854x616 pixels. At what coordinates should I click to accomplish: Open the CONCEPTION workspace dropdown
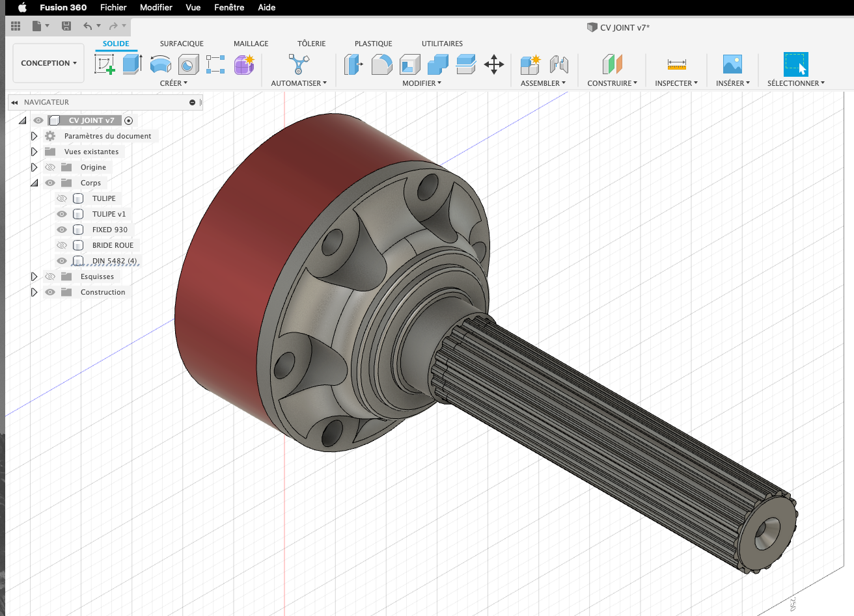click(49, 63)
